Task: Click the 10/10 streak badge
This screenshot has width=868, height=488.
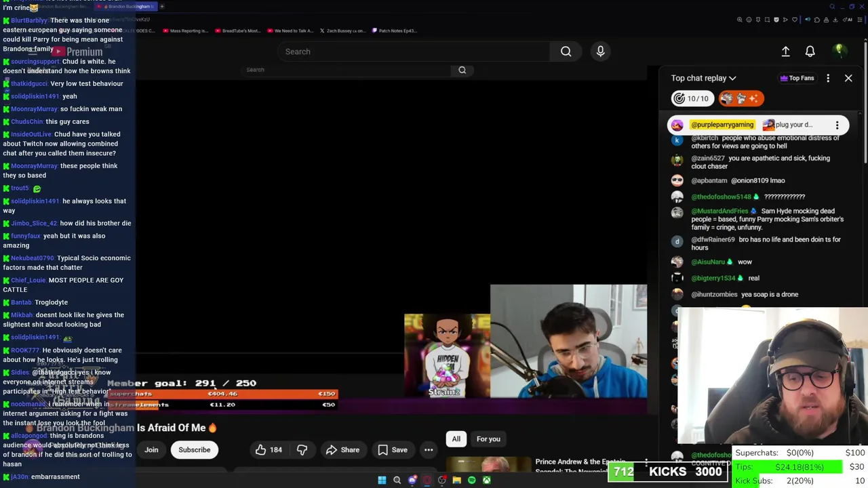Action: pos(691,99)
